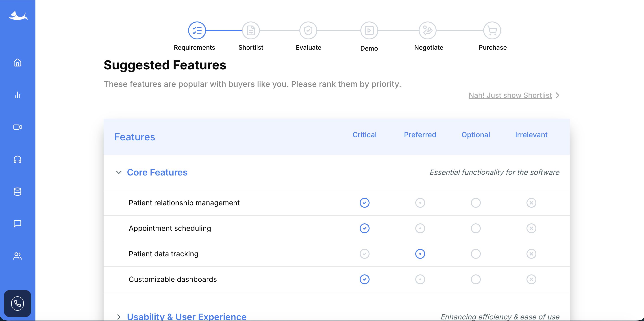Open the Home icon in the sidebar
This screenshot has width=644, height=321.
coord(17,63)
